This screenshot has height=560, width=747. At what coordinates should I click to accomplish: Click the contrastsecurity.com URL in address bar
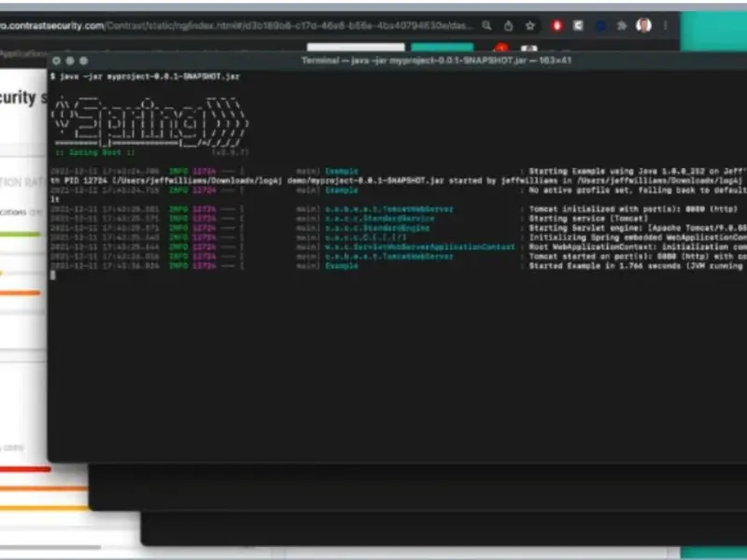tap(236, 26)
